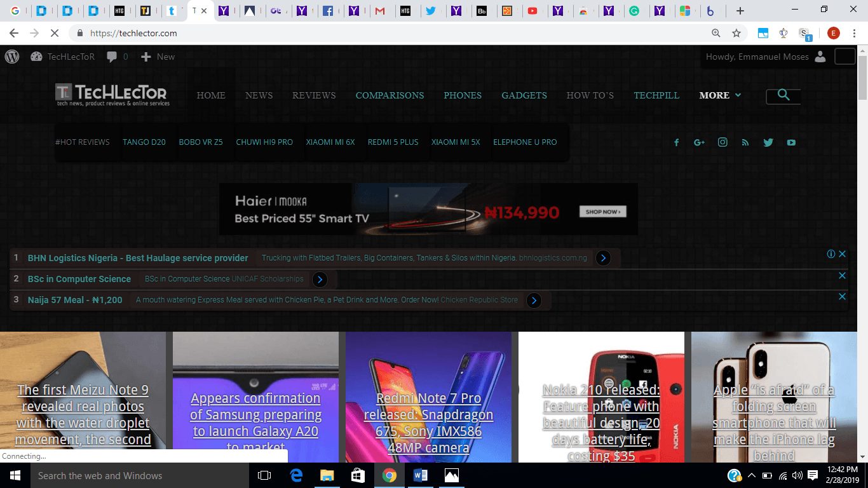Visit the Facebook social icon in header
Screen dimensions: 868x488
pos(677,142)
